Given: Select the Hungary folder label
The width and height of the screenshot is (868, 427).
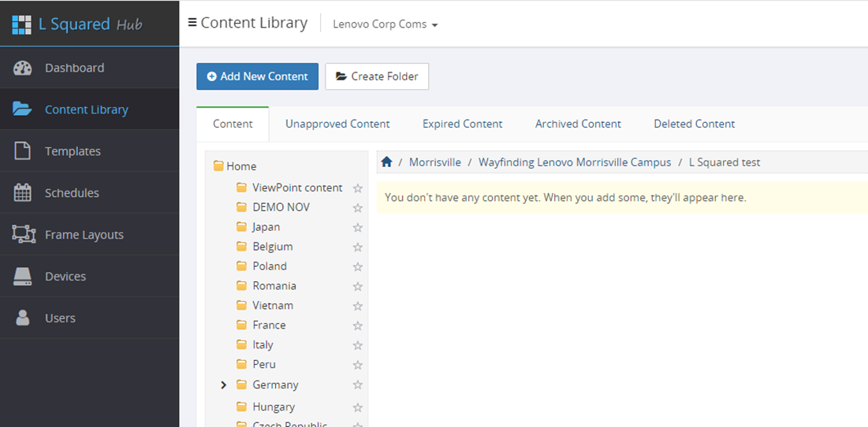Looking at the screenshot, I should click(274, 407).
